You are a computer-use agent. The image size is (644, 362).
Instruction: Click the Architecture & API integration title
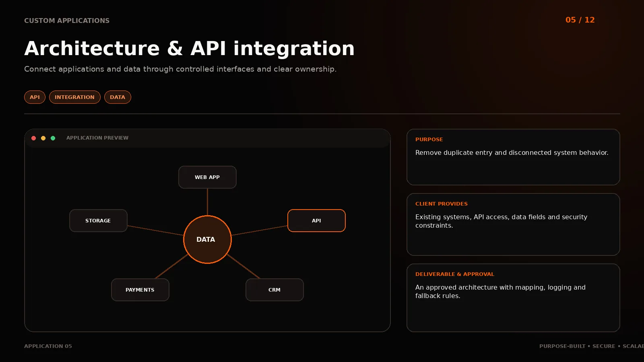(189, 48)
